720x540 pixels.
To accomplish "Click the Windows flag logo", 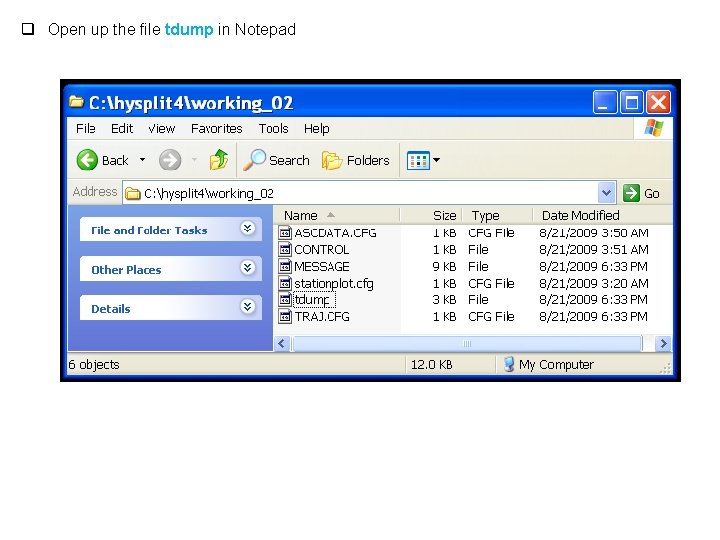I will coord(653,128).
